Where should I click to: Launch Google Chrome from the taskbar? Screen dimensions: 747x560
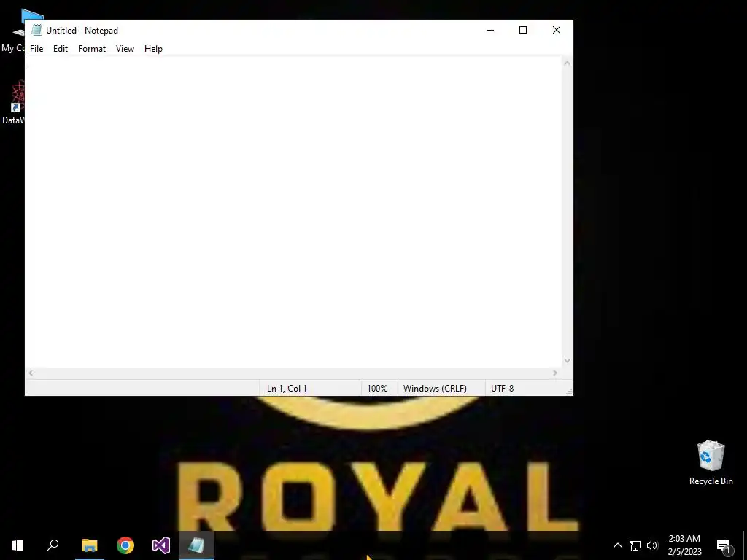coord(125,545)
